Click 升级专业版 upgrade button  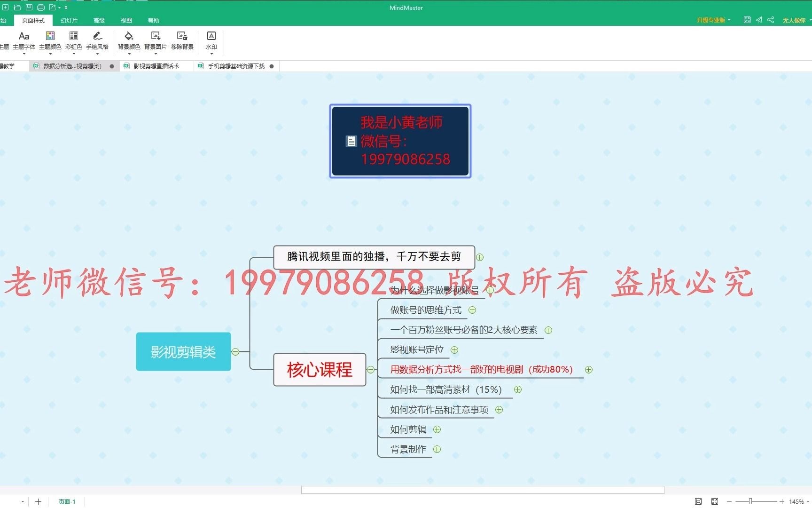coord(713,20)
